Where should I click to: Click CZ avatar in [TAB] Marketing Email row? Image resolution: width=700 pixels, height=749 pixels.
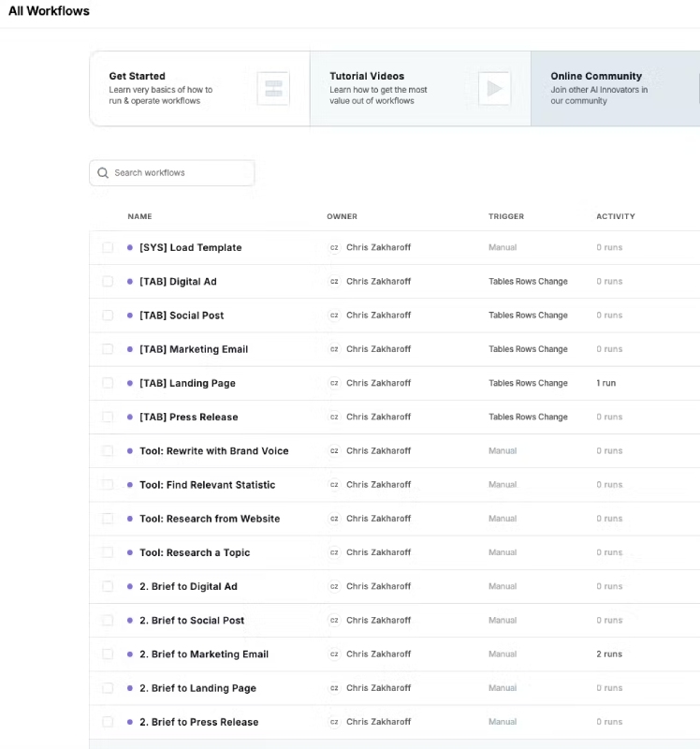(334, 349)
